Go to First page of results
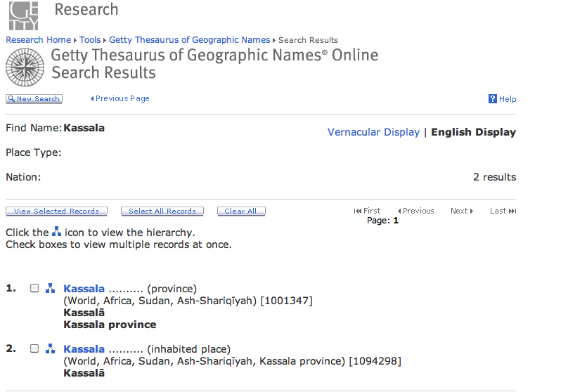Screen dimensions: 568x392 (368, 211)
